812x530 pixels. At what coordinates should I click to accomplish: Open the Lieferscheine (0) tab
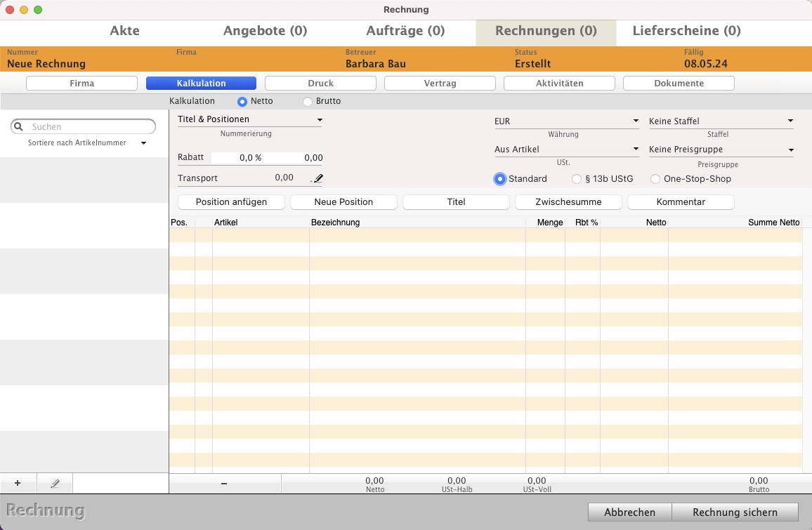[686, 31]
